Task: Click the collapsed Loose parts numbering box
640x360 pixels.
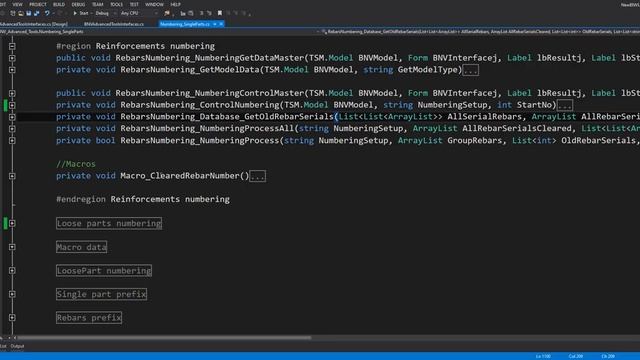Action: click(x=109, y=223)
